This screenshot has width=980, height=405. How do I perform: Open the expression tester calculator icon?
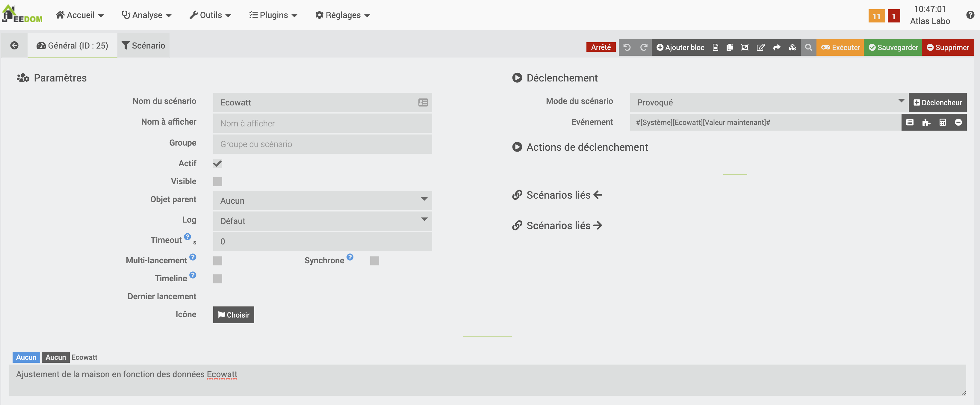coord(942,122)
